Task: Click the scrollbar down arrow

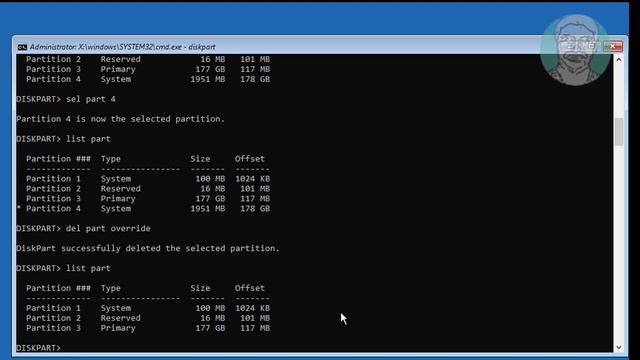Action: [619, 347]
